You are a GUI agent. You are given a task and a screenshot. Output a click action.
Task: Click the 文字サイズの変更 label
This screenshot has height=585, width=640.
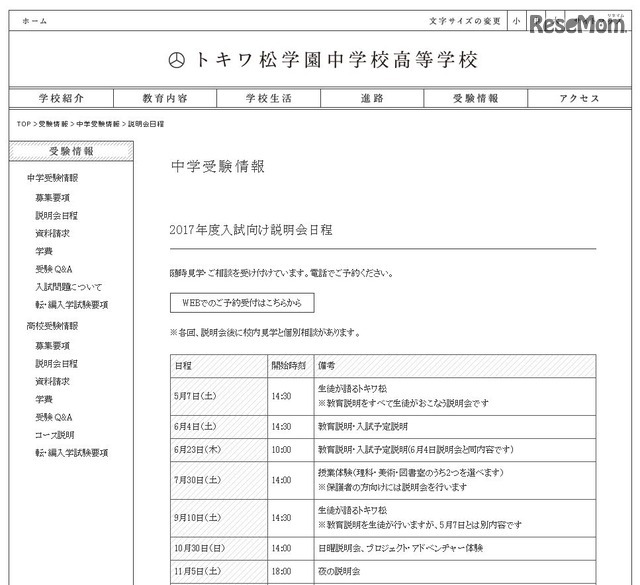tap(464, 21)
